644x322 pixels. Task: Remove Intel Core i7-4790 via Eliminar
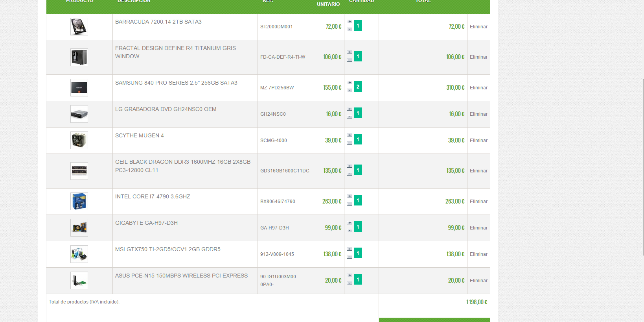pos(478,202)
